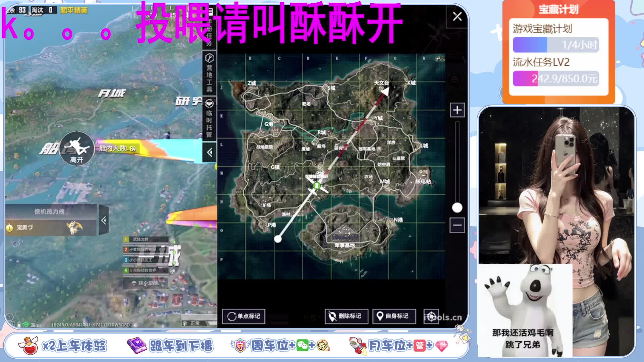This screenshot has width=644, height=362.
Task: Open the 临时托管 temporary hosting tab
Action: [x=209, y=118]
